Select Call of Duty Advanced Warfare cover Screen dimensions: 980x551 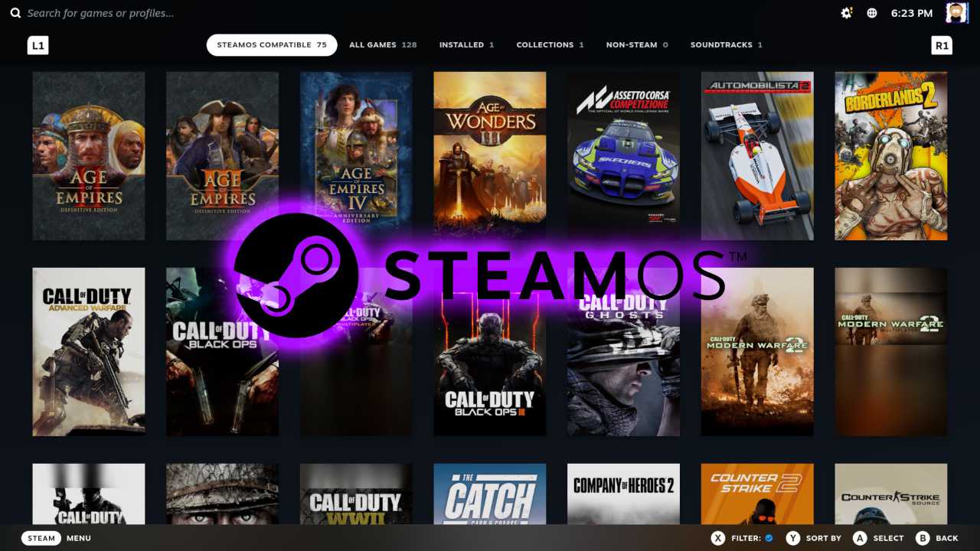[89, 352]
